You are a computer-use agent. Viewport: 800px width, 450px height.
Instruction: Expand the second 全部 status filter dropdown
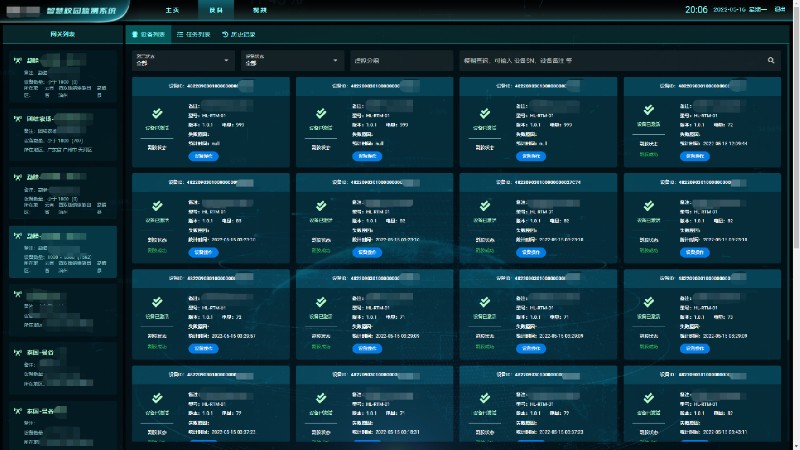pyautogui.click(x=292, y=60)
